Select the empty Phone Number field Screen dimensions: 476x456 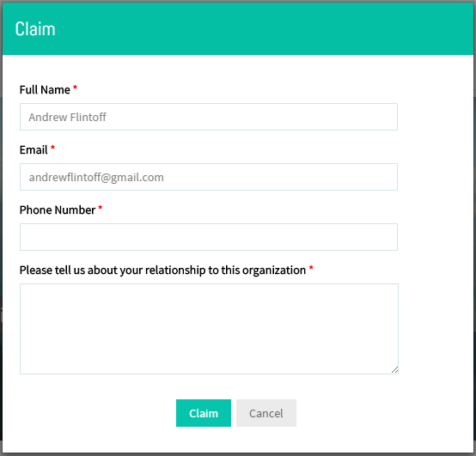point(209,237)
